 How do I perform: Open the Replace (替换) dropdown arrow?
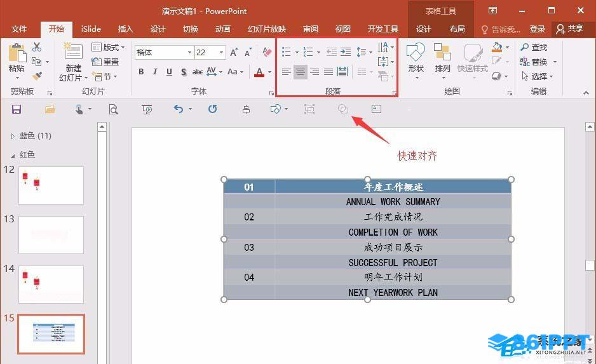[555, 62]
